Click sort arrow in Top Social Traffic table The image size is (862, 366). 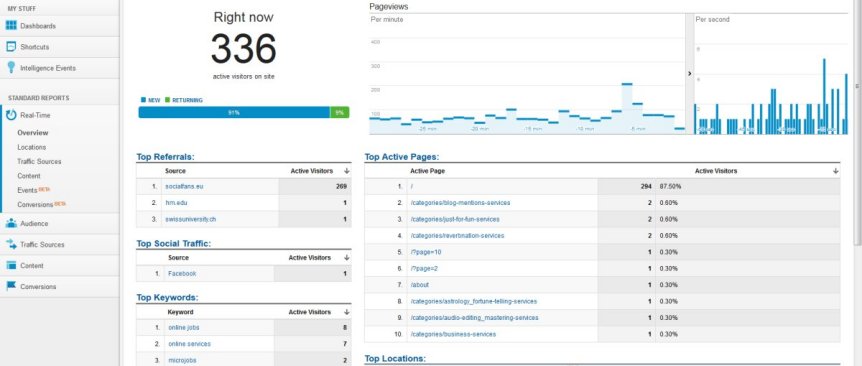coord(346,257)
